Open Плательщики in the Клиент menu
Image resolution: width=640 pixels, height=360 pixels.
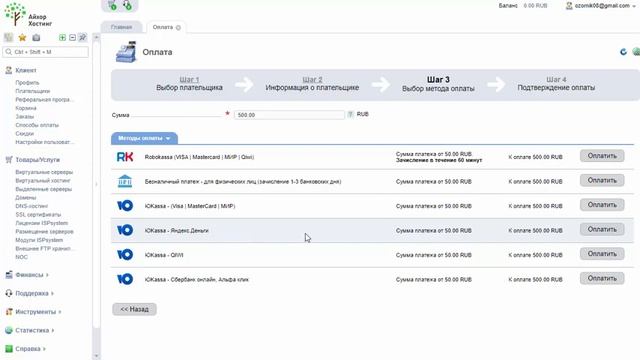pyautogui.click(x=33, y=91)
